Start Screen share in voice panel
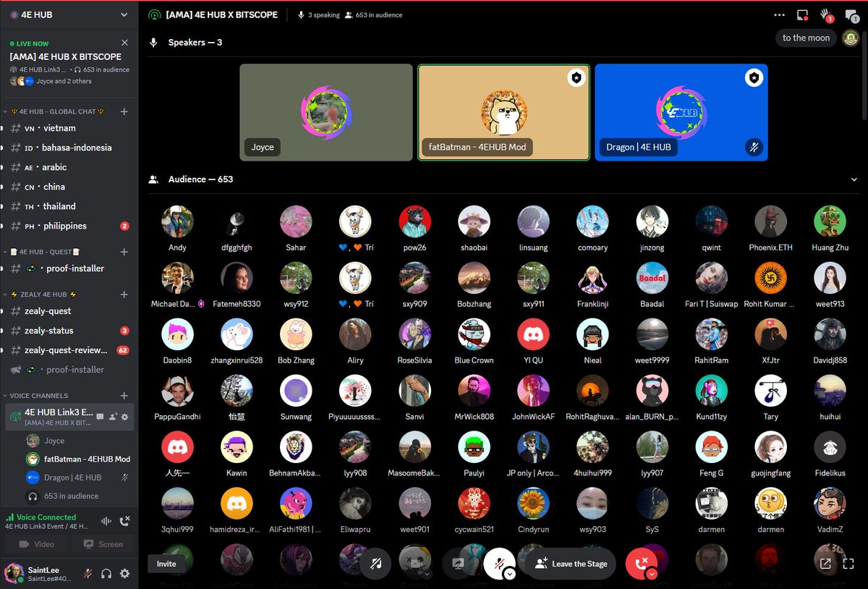This screenshot has width=868, height=589. pyautogui.click(x=103, y=544)
